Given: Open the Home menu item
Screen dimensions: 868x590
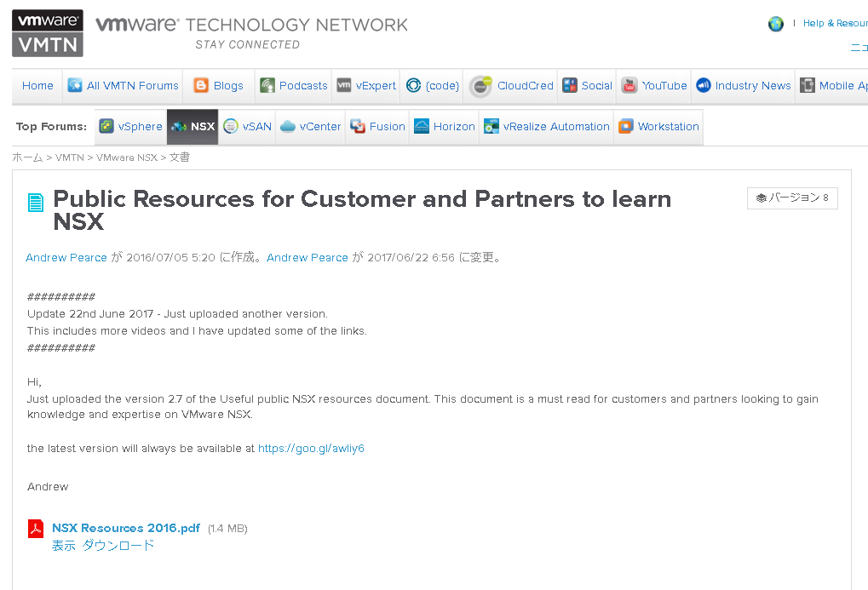Looking at the screenshot, I should point(37,86).
